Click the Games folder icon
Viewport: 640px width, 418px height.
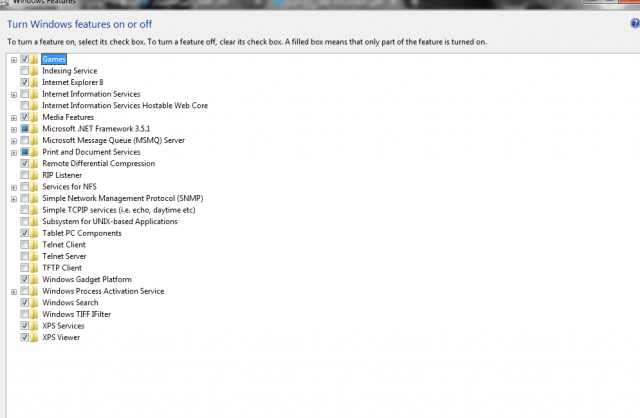34,59
